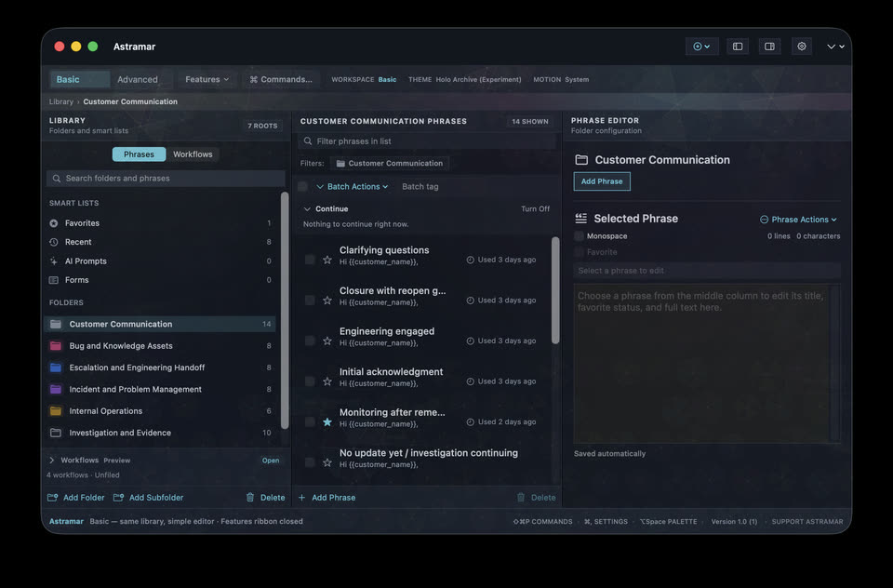The height and width of the screenshot is (588, 893).
Task: Click the phrase list scrollbar
Action: (555, 290)
